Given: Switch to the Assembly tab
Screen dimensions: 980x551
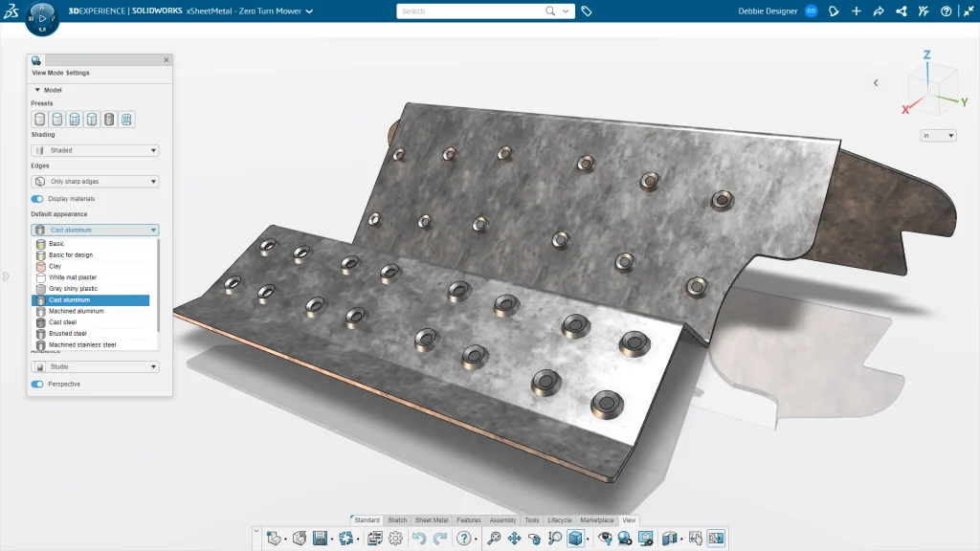Looking at the screenshot, I should coord(502,520).
